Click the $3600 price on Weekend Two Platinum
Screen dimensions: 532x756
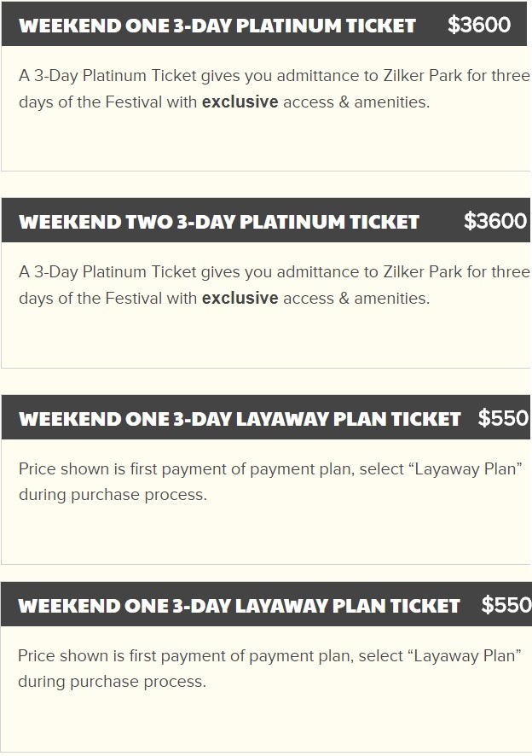[x=494, y=221]
